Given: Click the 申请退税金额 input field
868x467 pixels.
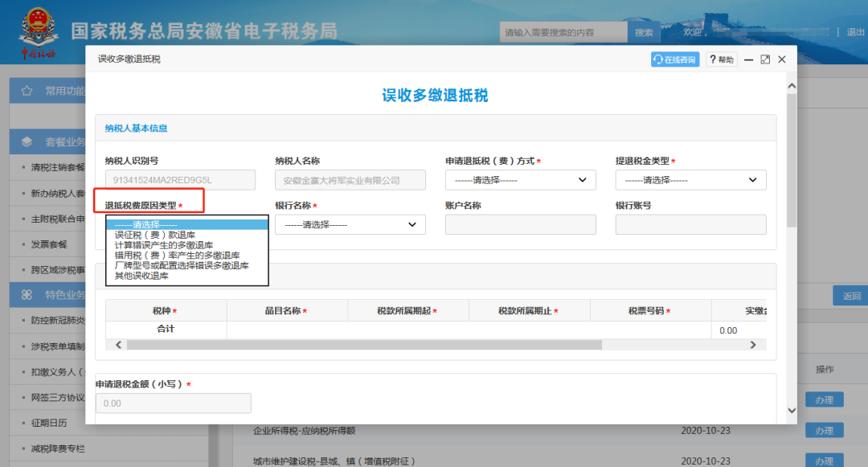Looking at the screenshot, I should tap(173, 404).
